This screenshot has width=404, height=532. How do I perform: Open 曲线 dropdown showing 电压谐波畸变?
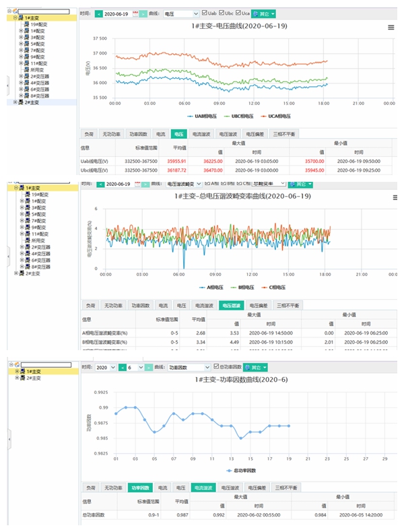click(x=184, y=184)
